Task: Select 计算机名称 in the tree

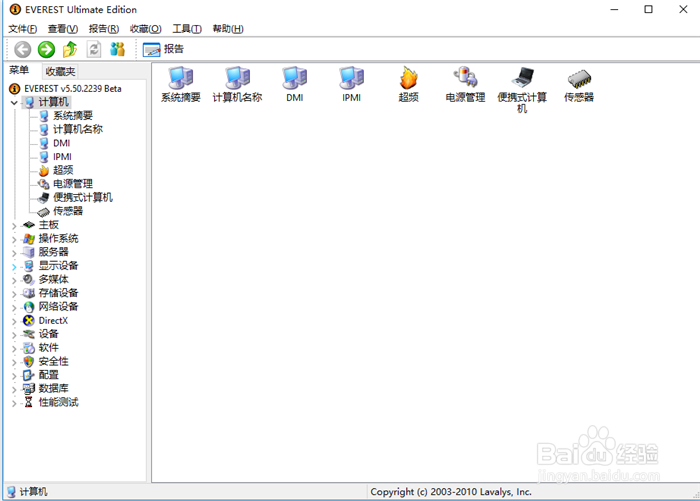Action: point(78,129)
